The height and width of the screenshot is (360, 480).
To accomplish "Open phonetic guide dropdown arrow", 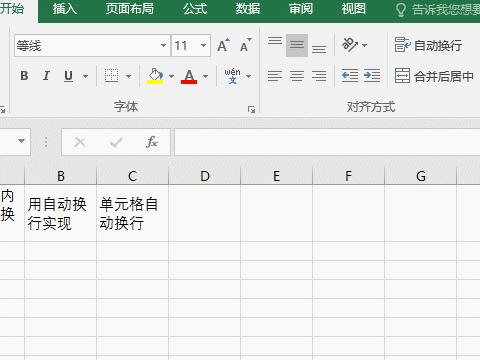I will click(248, 76).
